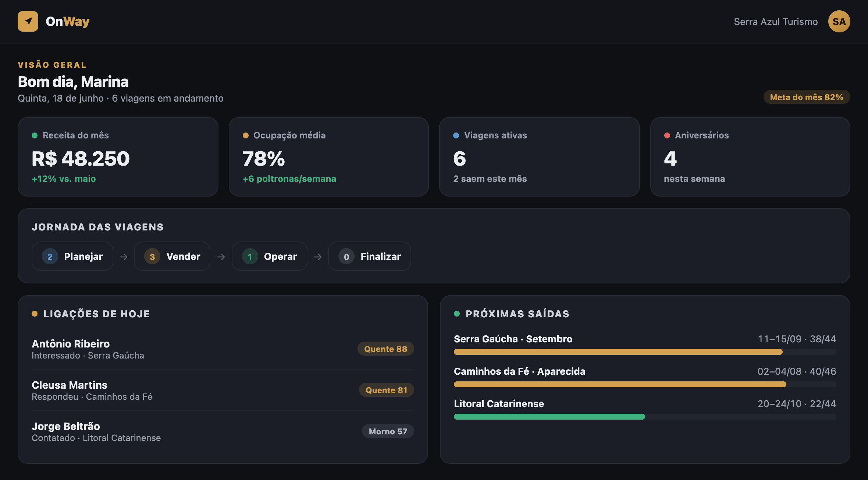This screenshot has height=480, width=868.
Task: Open the Aniversários card
Action: click(750, 157)
